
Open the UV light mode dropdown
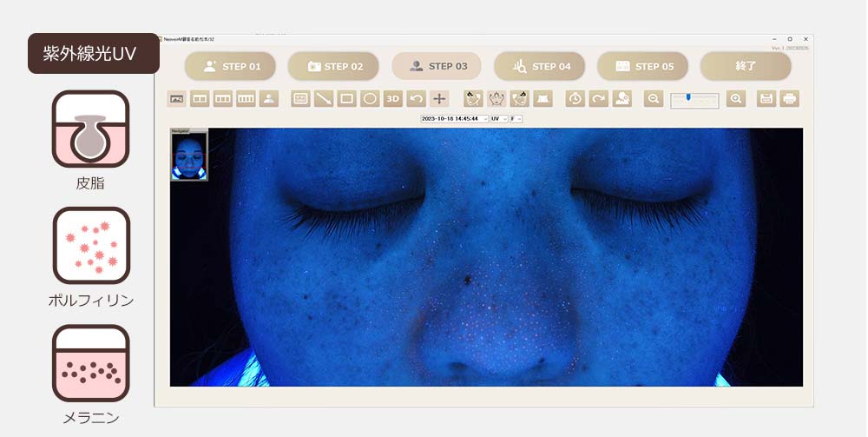click(x=499, y=118)
